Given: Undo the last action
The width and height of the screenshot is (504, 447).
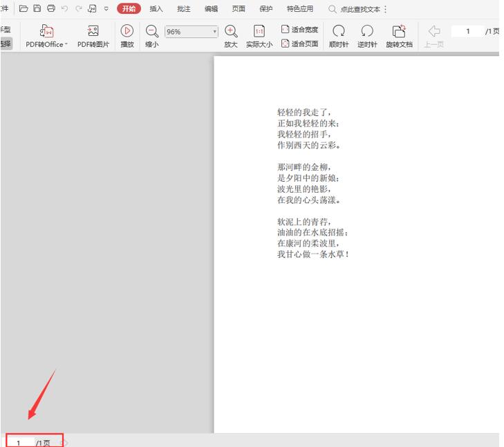Looking at the screenshot, I should 64,9.
